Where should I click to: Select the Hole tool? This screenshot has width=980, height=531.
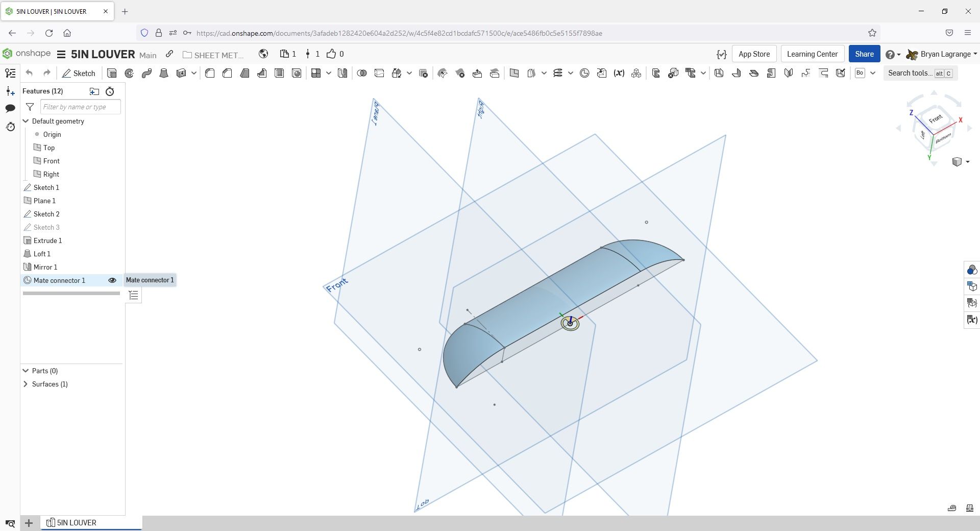297,73
